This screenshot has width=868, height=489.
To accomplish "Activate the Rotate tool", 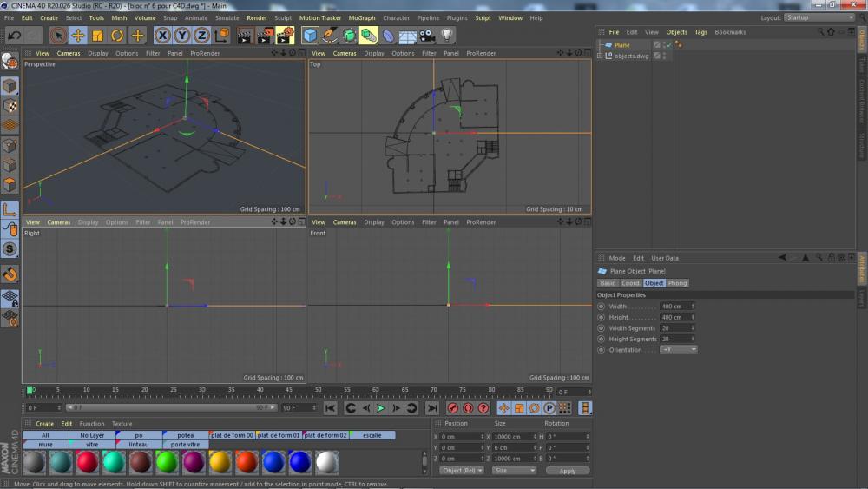I will [117, 36].
